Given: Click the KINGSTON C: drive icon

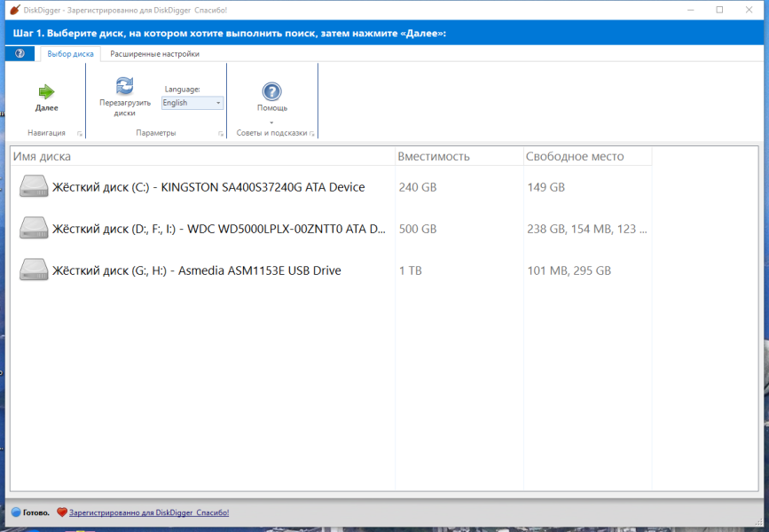Looking at the screenshot, I should click(34, 187).
